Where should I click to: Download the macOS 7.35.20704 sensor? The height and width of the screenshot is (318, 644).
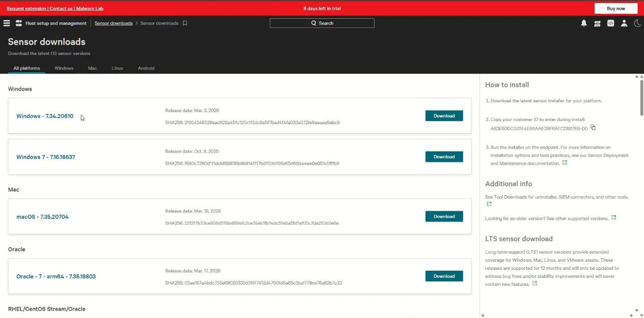[444, 217]
